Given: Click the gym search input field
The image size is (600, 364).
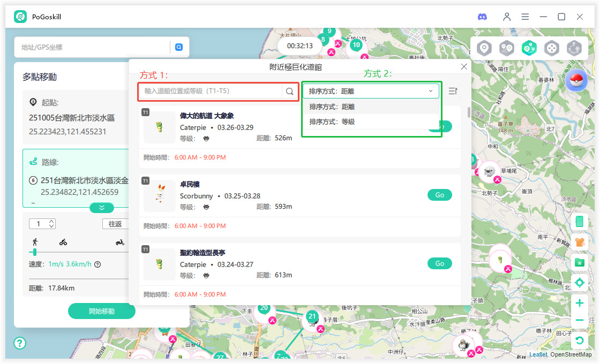Looking at the screenshot, I should [x=214, y=91].
